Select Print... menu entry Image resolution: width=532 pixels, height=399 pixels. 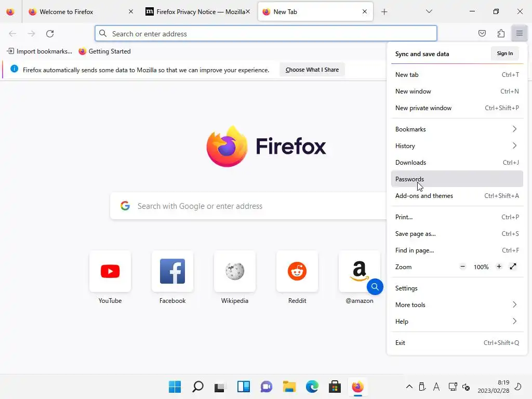click(x=457, y=217)
